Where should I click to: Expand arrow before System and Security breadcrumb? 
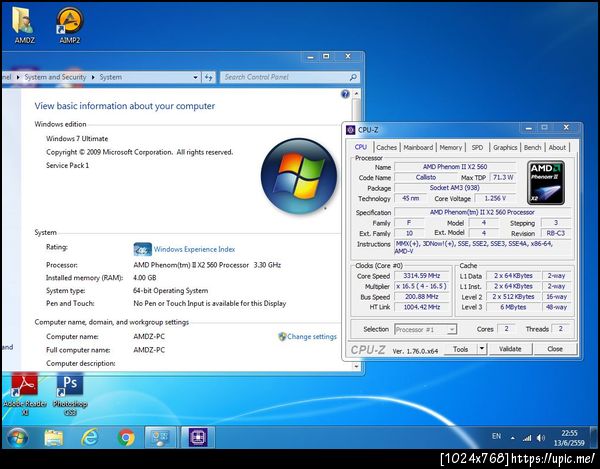[18, 77]
